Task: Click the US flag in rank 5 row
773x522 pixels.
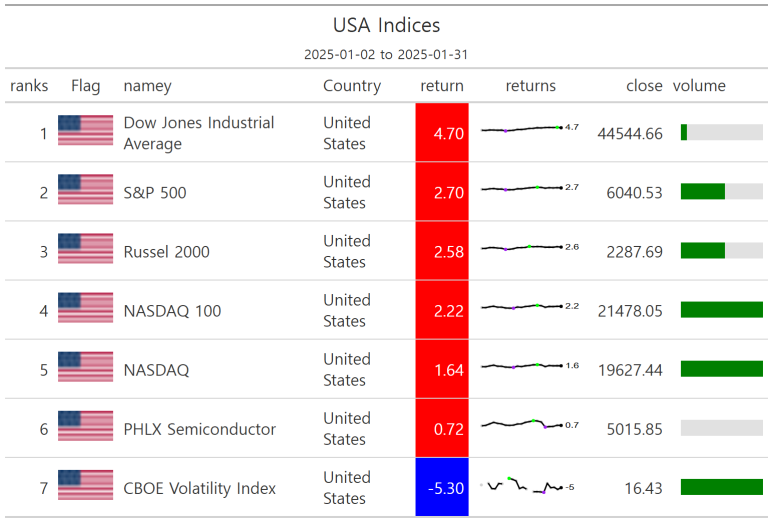Action: 85,367
